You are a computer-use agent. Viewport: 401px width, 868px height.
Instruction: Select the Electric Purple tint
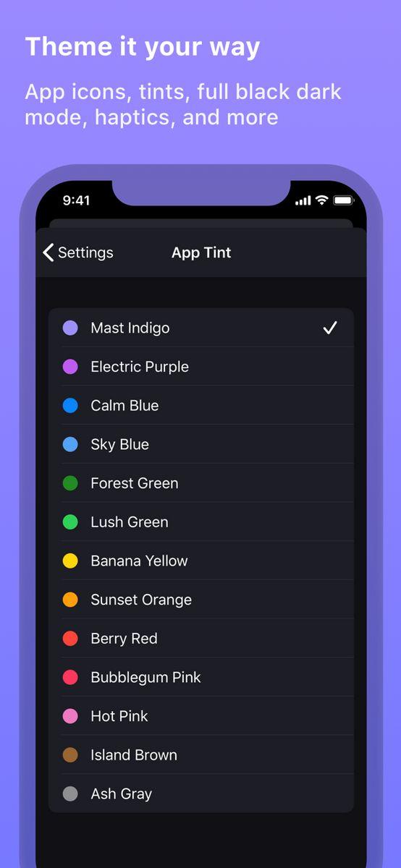201,367
